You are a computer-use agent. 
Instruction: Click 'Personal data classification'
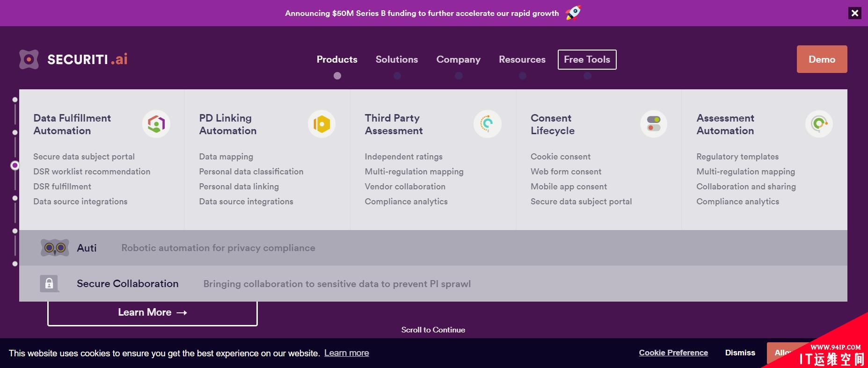click(x=251, y=172)
